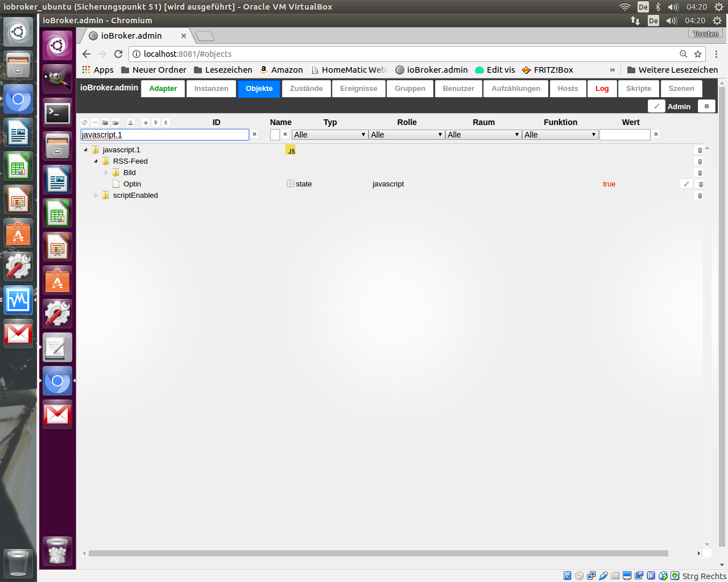Open the Apps shortcut in bookmarks bar
This screenshot has height=582, width=728.
click(x=98, y=70)
